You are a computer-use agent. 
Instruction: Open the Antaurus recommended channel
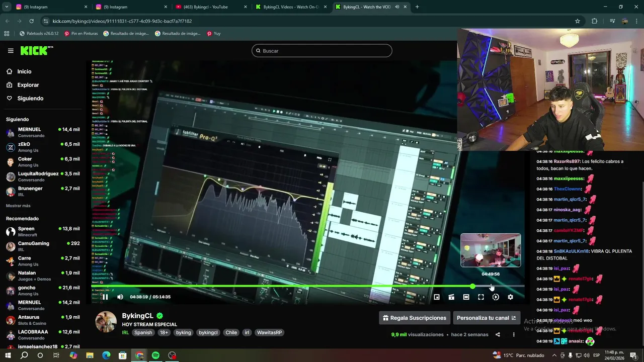coord(43,320)
